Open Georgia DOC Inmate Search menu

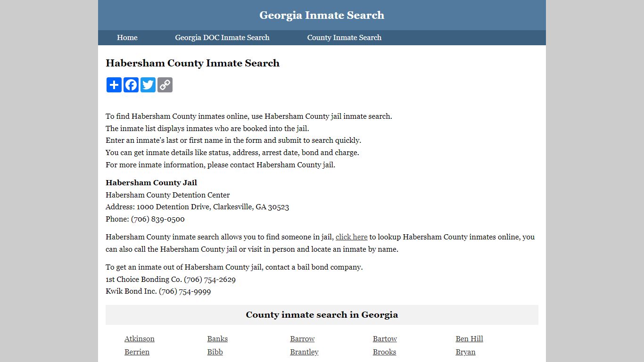coord(222,38)
